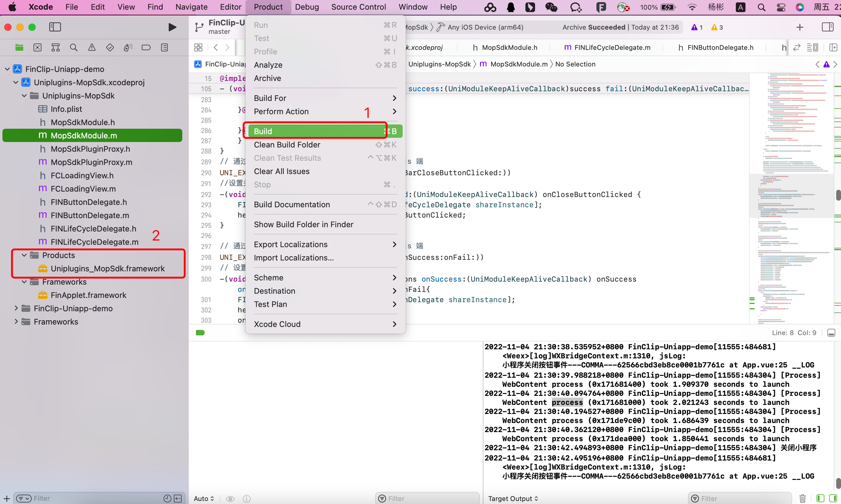Open the Test navigator diamond icon
Screen dimensions: 841x504
click(x=110, y=47)
